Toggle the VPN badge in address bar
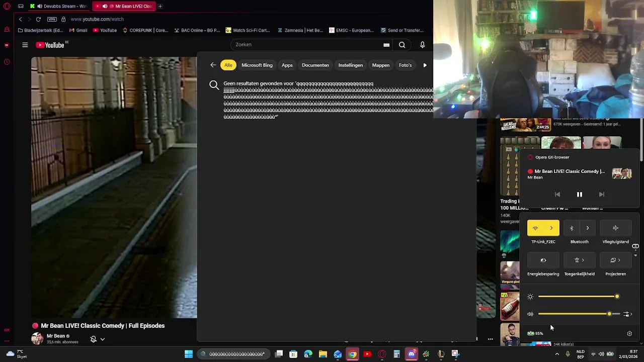 click(52, 19)
